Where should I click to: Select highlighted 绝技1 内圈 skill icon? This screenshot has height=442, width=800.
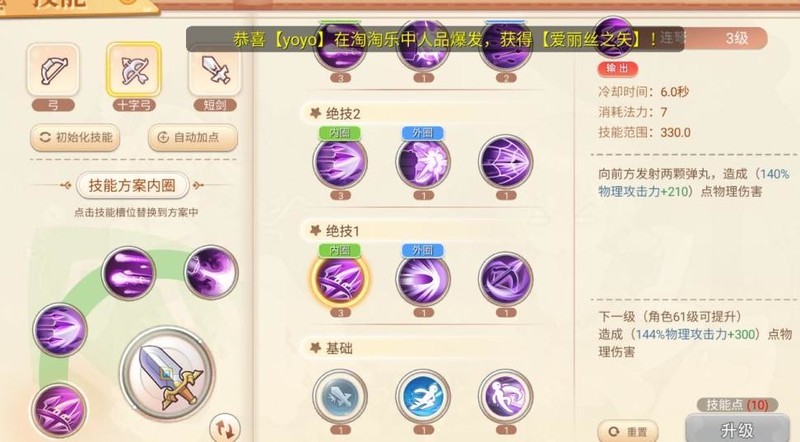tap(340, 279)
